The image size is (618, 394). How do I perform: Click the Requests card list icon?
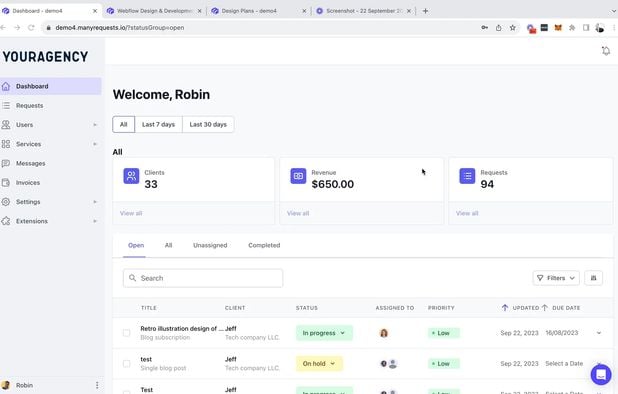click(467, 176)
